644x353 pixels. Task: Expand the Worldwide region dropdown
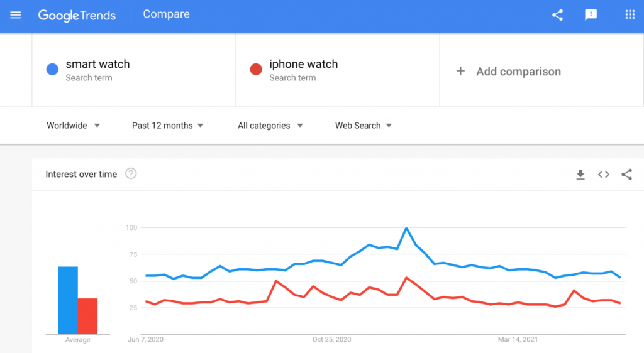73,126
